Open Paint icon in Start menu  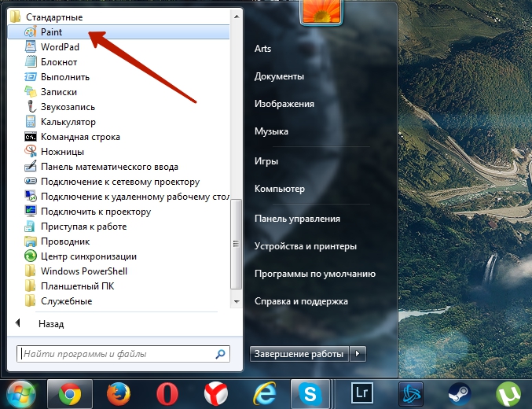pyautogui.click(x=31, y=32)
